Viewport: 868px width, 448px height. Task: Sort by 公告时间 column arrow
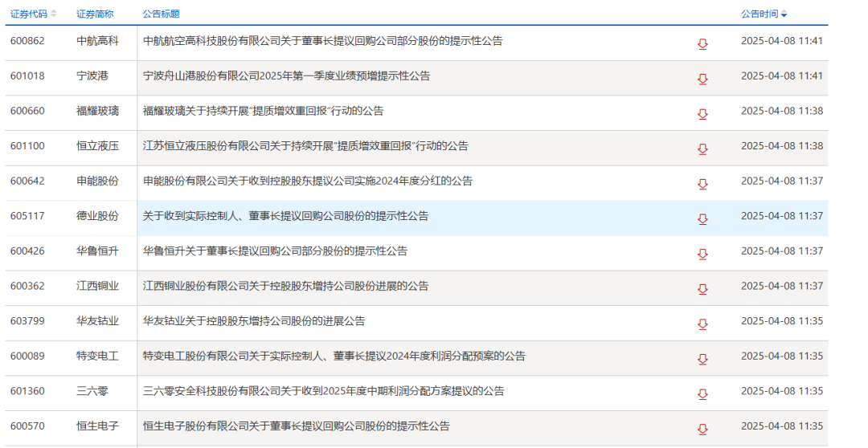pyautogui.click(x=784, y=14)
